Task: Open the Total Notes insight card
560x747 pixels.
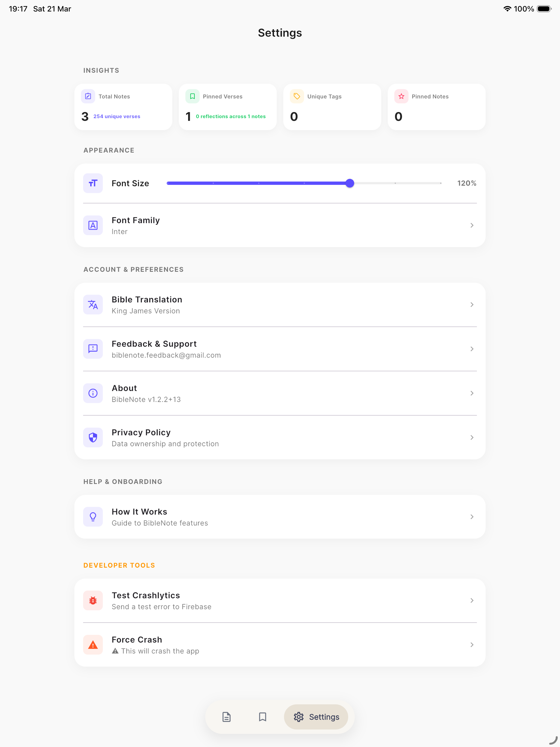Action: (123, 107)
